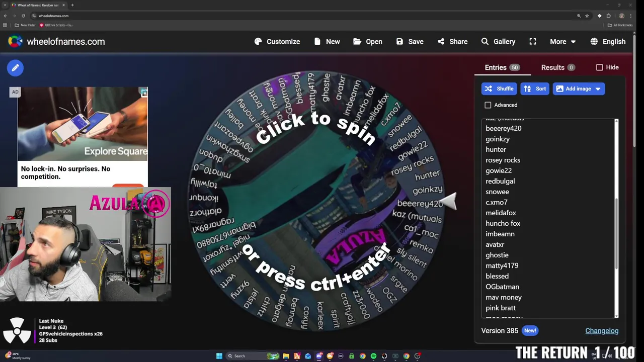Click the wheelofnames.com logo icon

pyautogui.click(x=15, y=42)
